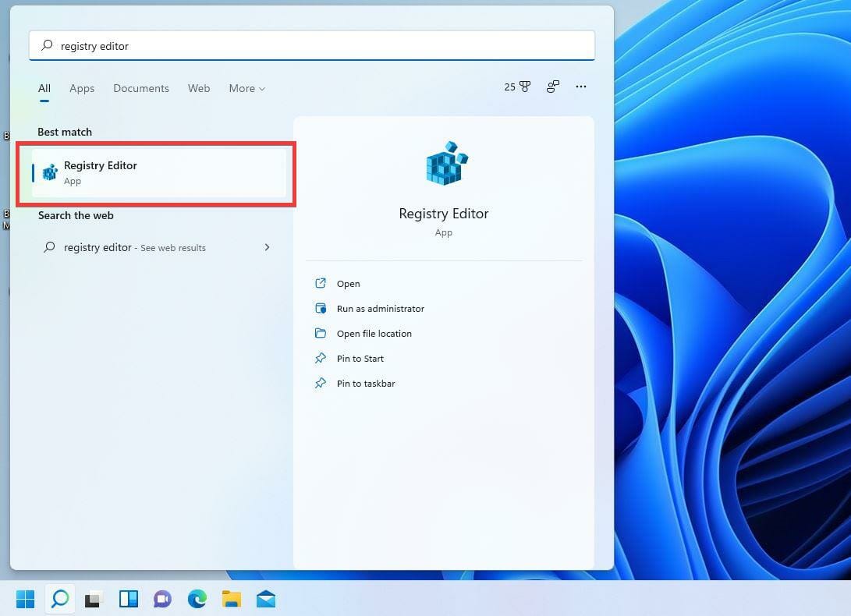Click the rewards points trophy icon
The image size is (851, 616).
[x=526, y=87]
